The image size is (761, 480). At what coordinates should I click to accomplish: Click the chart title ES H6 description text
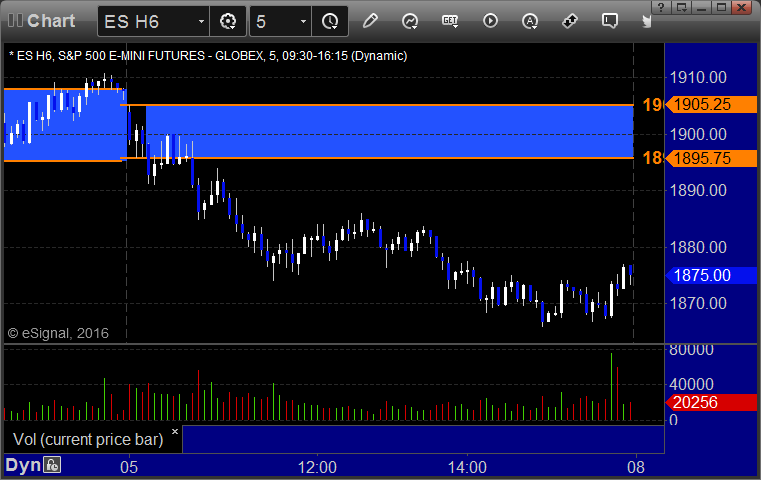(x=208, y=56)
